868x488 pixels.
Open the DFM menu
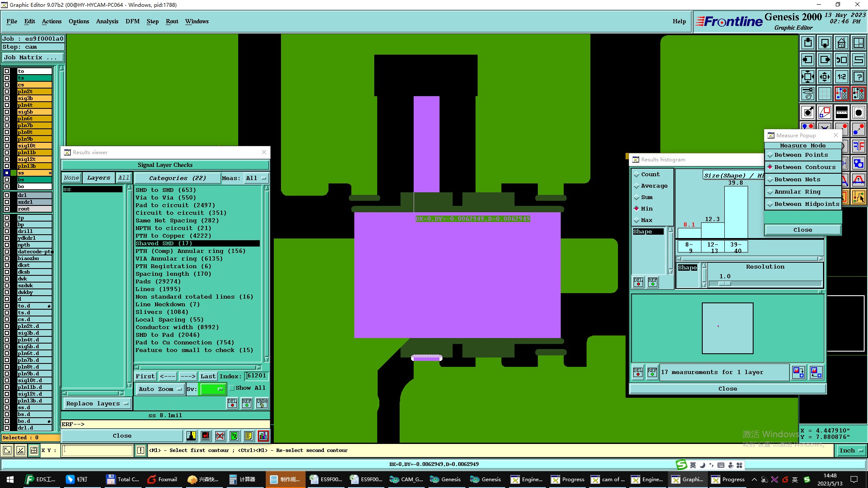pyautogui.click(x=132, y=21)
